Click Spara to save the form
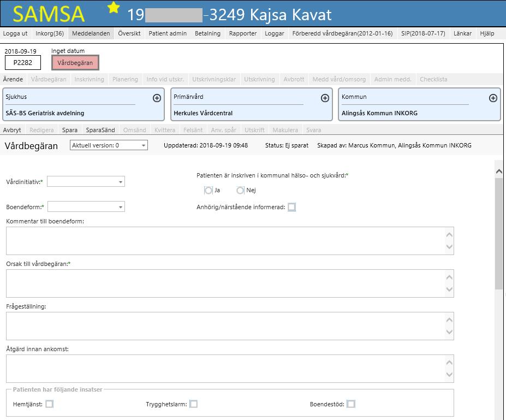The width and height of the screenshot is (506, 420). pyautogui.click(x=70, y=130)
